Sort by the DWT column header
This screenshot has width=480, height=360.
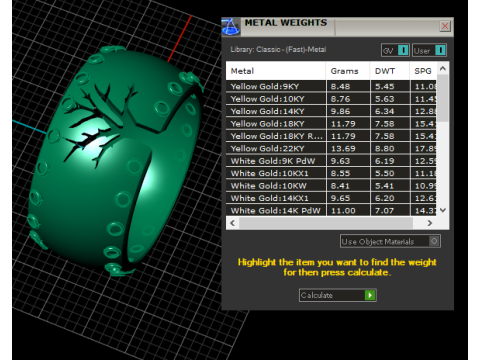390,71
